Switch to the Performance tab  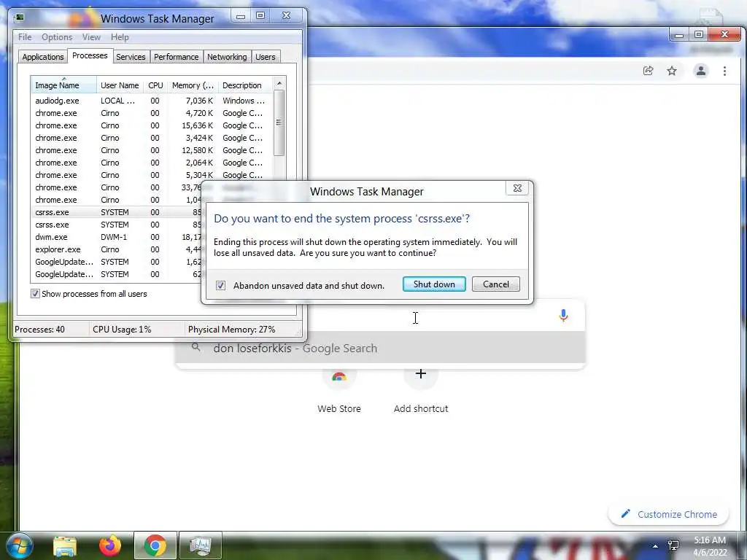pyautogui.click(x=177, y=57)
